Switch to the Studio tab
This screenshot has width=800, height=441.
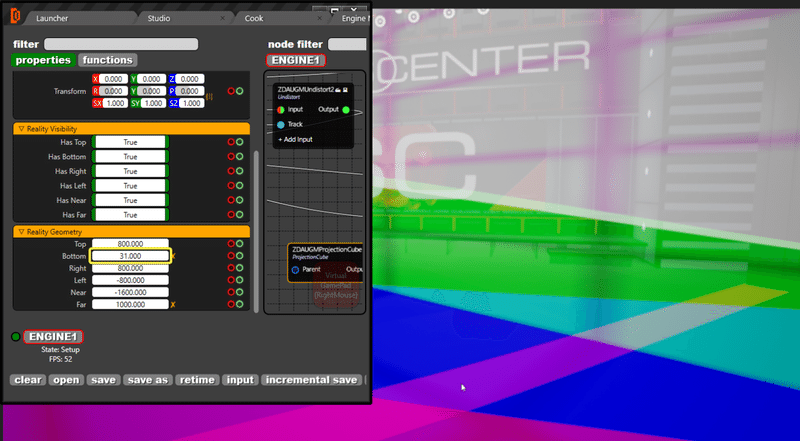coord(159,18)
